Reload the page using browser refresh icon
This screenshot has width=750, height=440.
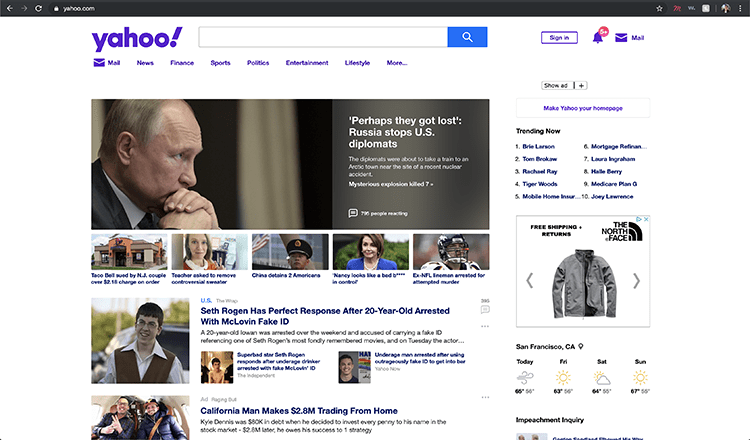(x=38, y=8)
